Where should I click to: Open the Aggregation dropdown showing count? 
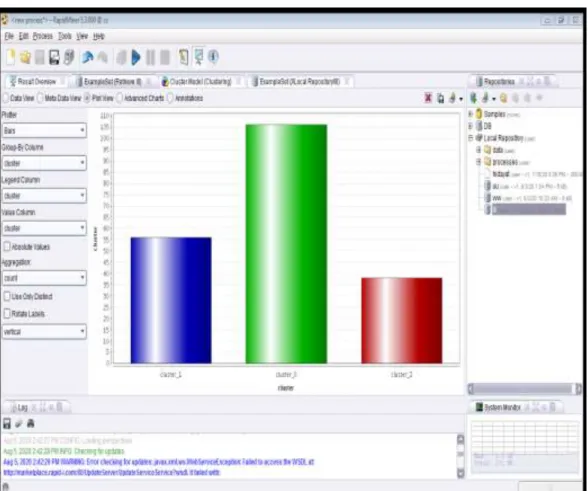44,278
